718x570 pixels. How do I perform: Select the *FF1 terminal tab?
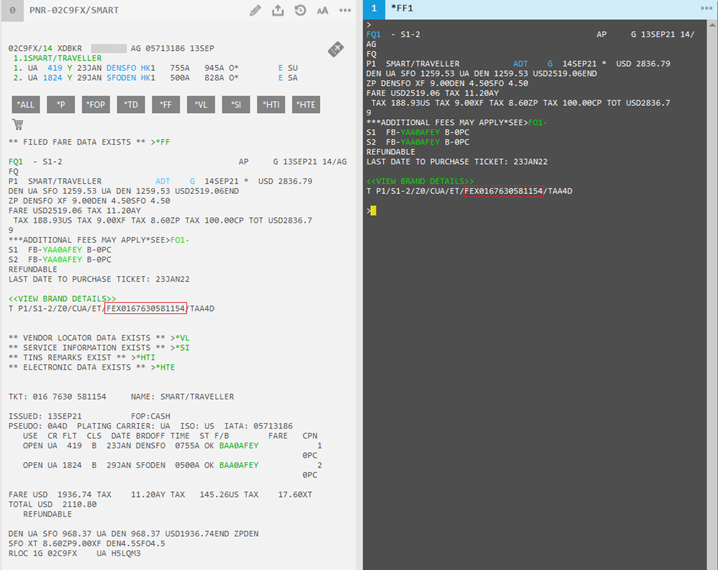[x=403, y=9]
